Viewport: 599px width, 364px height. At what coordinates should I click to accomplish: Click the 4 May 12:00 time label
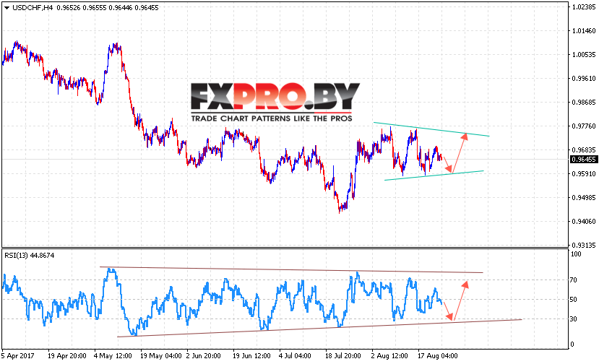pos(113,356)
